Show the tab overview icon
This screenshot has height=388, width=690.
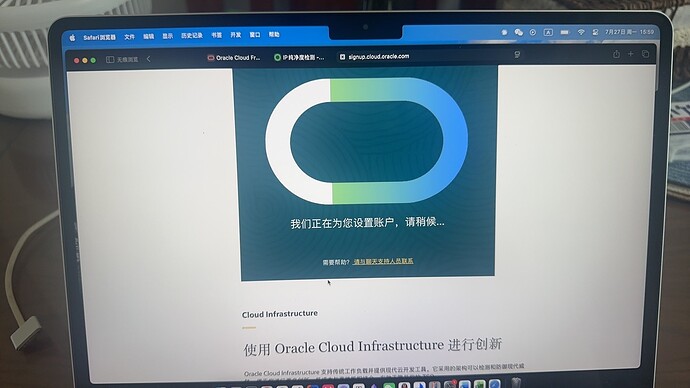click(645, 54)
